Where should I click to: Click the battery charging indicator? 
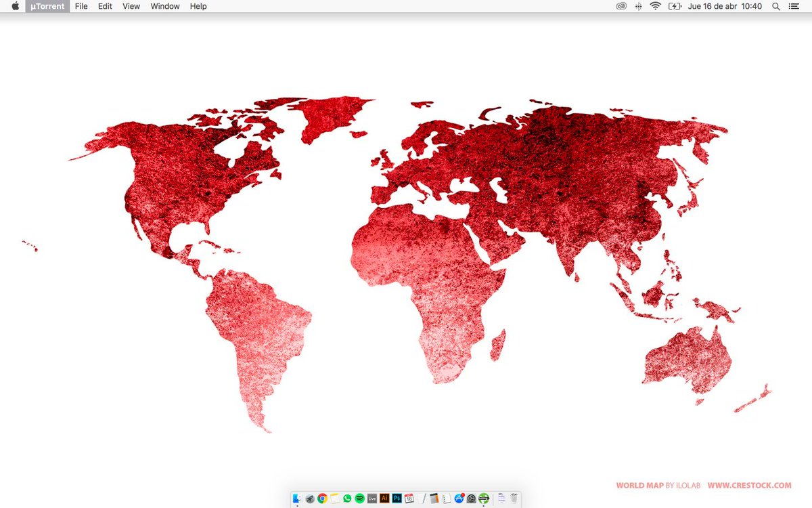[x=675, y=6]
